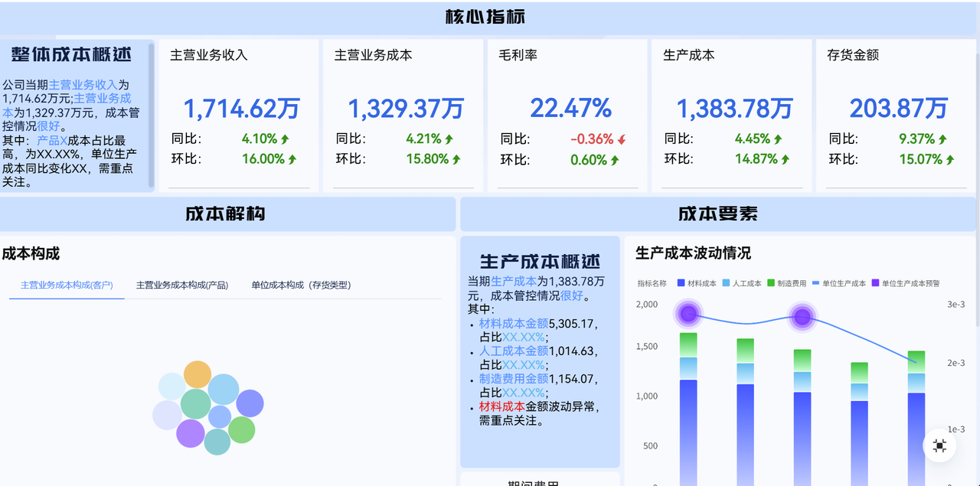Click the 16.00% 环比 value
Image resolution: width=980 pixels, height=486 pixels.
[x=263, y=159]
